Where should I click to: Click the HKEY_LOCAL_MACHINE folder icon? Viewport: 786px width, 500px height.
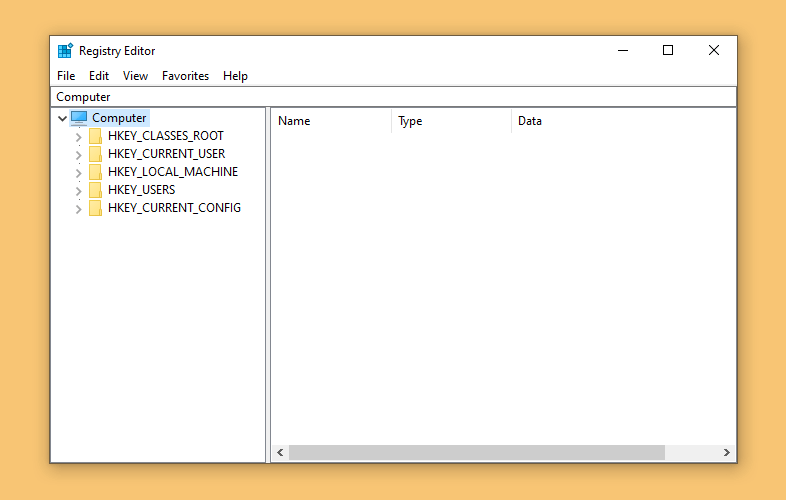pos(95,172)
